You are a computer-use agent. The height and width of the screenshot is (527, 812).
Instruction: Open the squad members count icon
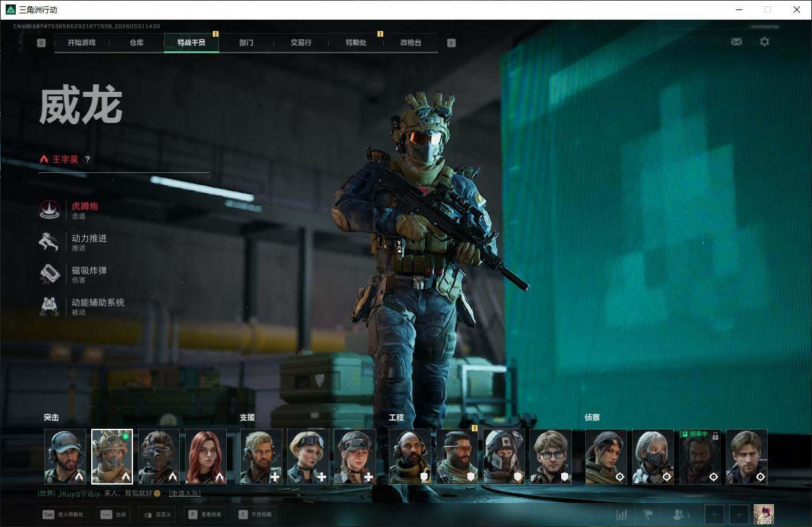coord(682,515)
